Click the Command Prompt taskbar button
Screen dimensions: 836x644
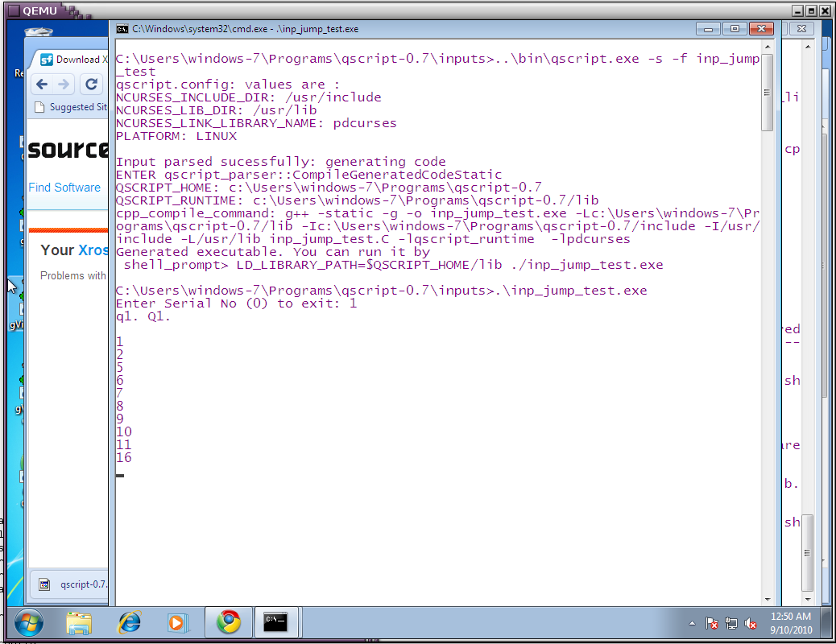[x=276, y=622]
